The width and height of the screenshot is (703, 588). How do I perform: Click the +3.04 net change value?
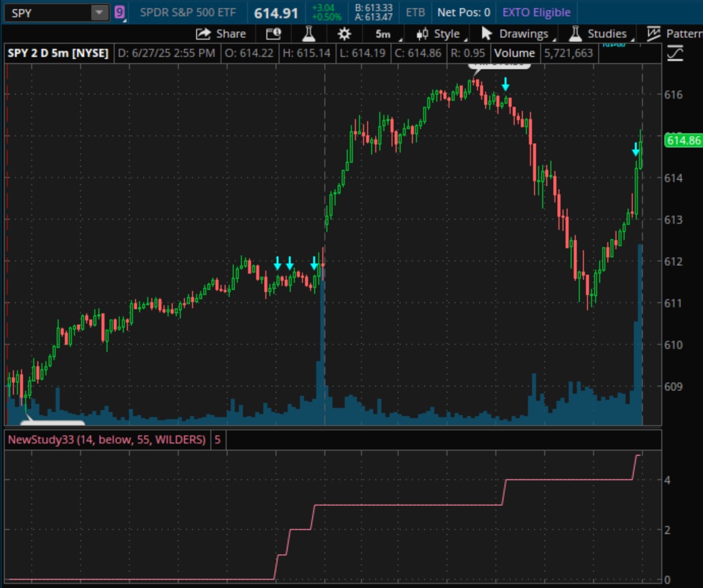[x=323, y=8]
